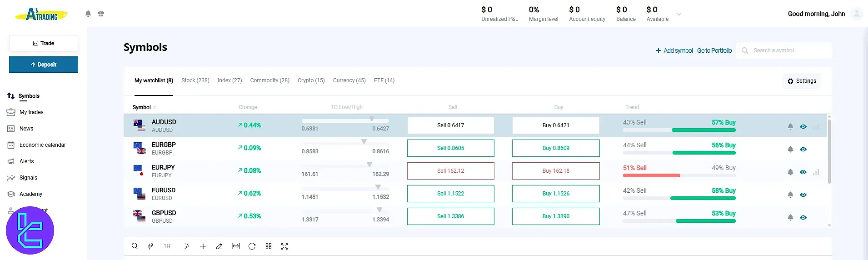868x260 pixels.
Task: Click the chart fullscreen icon
Action: coord(284,246)
